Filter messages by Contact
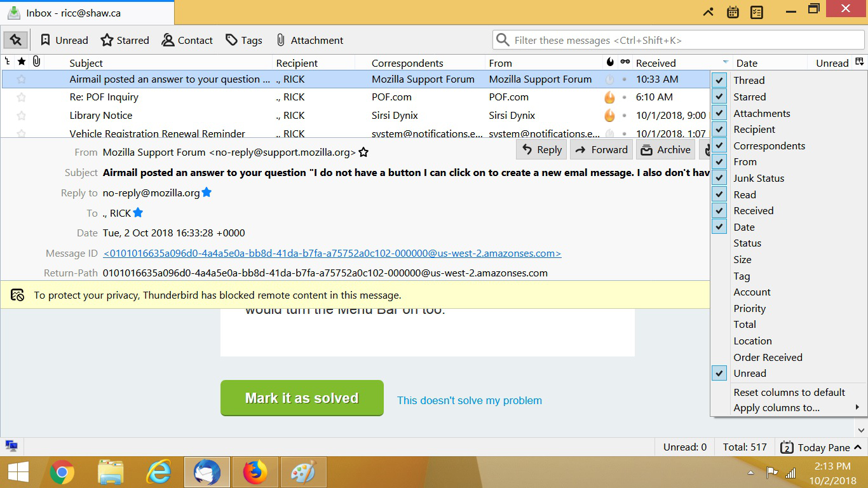Screen dimensions: 868x488 point(187,40)
